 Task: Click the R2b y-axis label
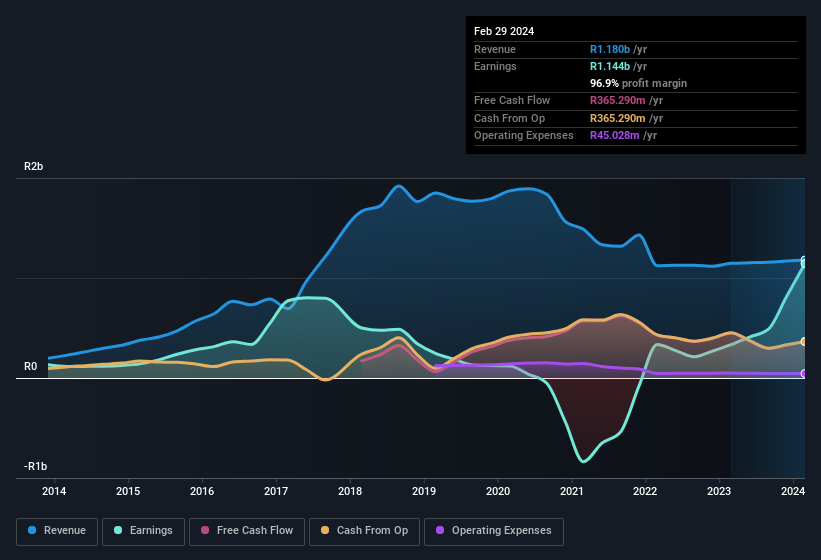[34, 166]
